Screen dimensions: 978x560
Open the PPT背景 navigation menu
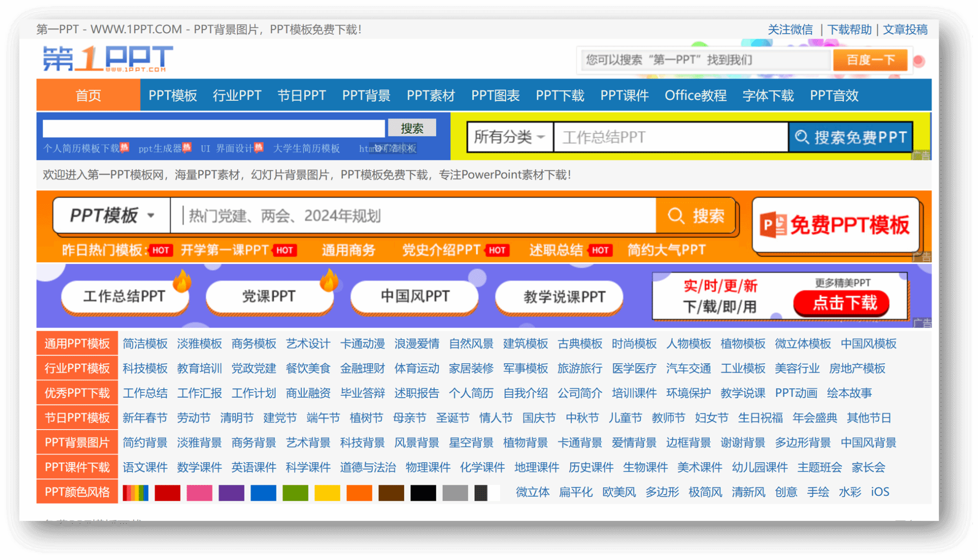(366, 95)
